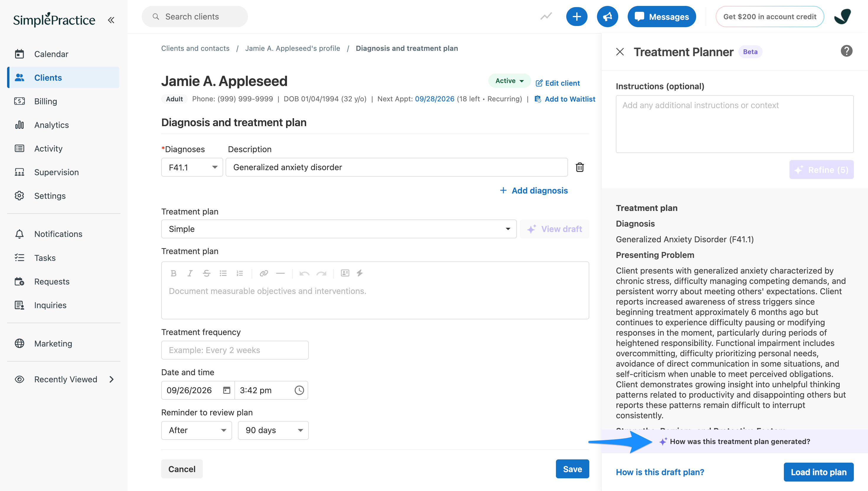Toggle italic formatting in the treatment plan editor

(x=190, y=273)
